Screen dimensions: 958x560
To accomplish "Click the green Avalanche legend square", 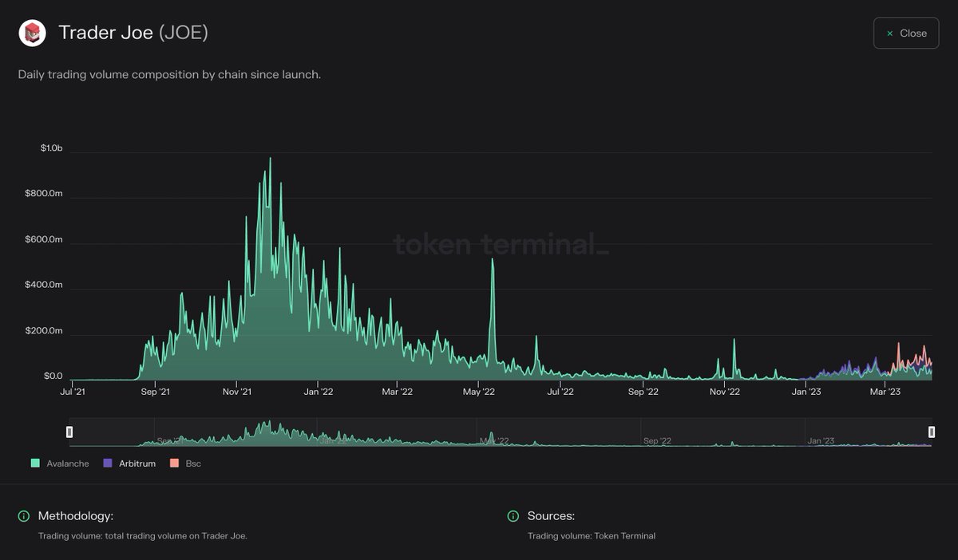I will (x=35, y=463).
